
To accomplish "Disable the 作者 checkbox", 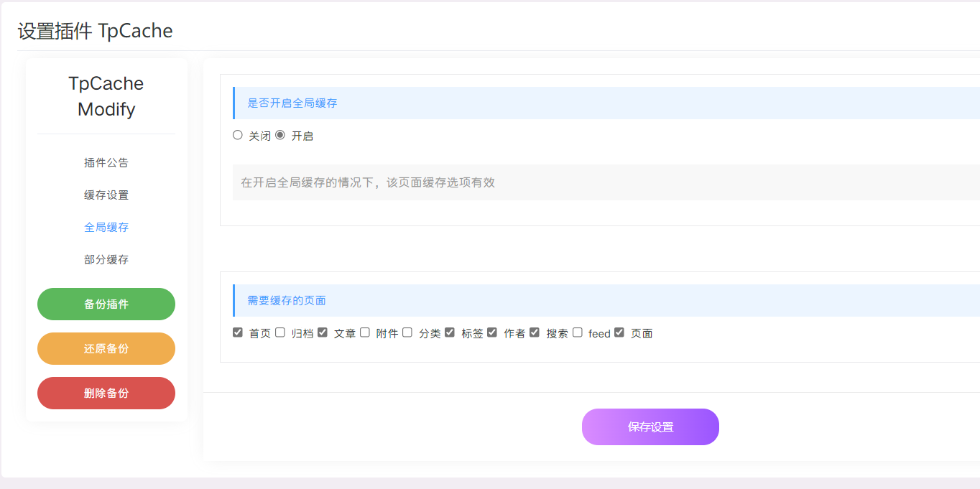I will [x=492, y=332].
